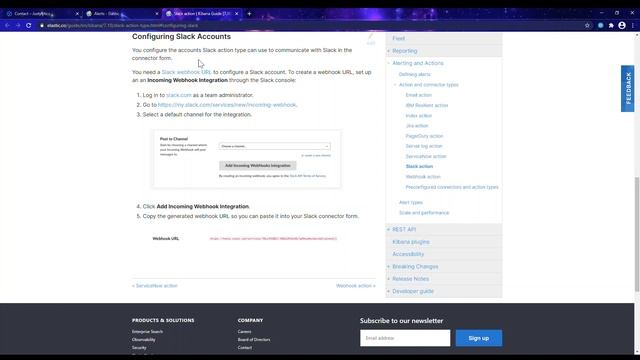Click the blue extension icon next to the star
This screenshot has height=360, width=640.
(x=600, y=25)
